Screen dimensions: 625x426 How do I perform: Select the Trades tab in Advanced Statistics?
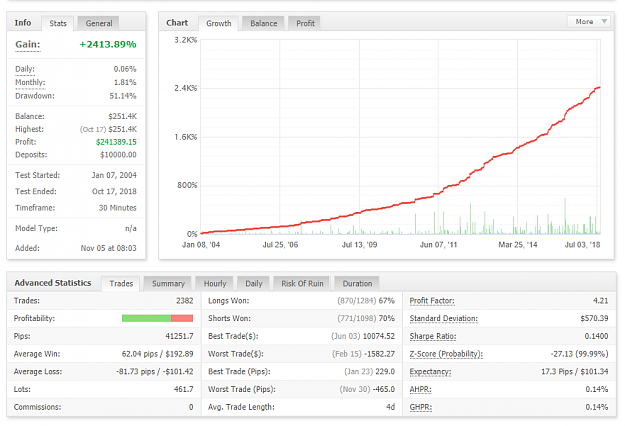coord(121,284)
